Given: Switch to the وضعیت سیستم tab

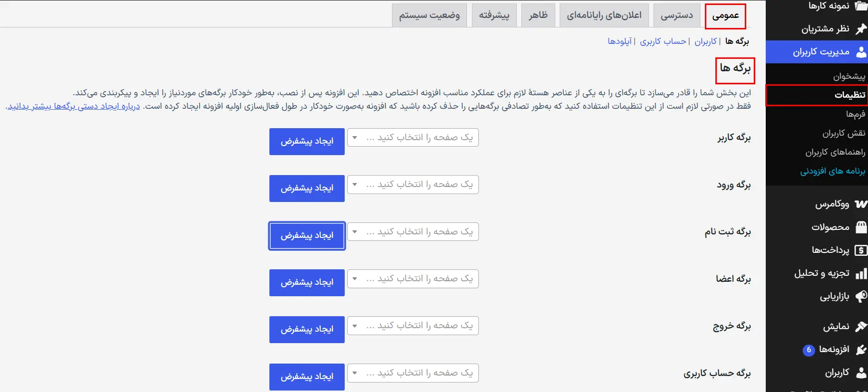Looking at the screenshot, I should pyautogui.click(x=430, y=15).
